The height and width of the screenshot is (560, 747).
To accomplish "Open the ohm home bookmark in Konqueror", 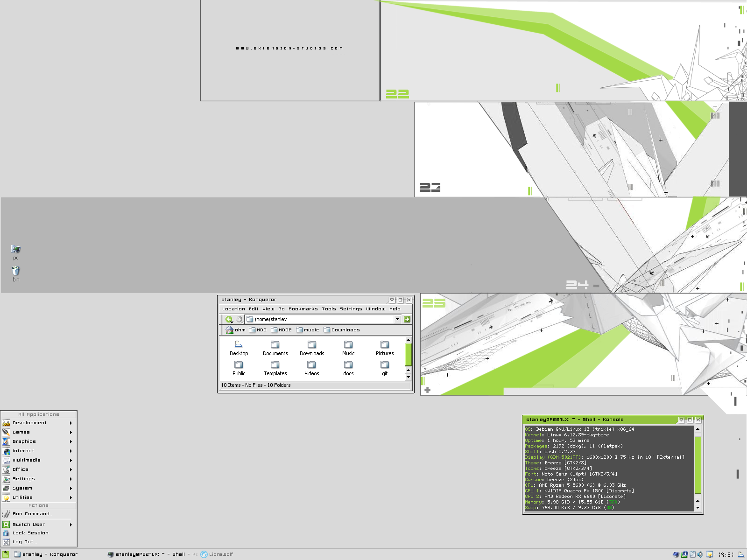I will [236, 330].
